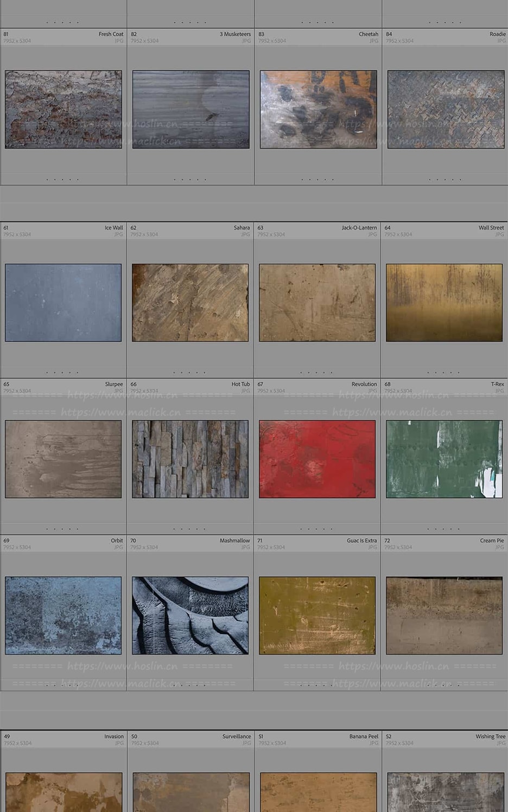Set star rating dots under Ice Wall
This screenshot has width=508, height=812.
(62, 373)
